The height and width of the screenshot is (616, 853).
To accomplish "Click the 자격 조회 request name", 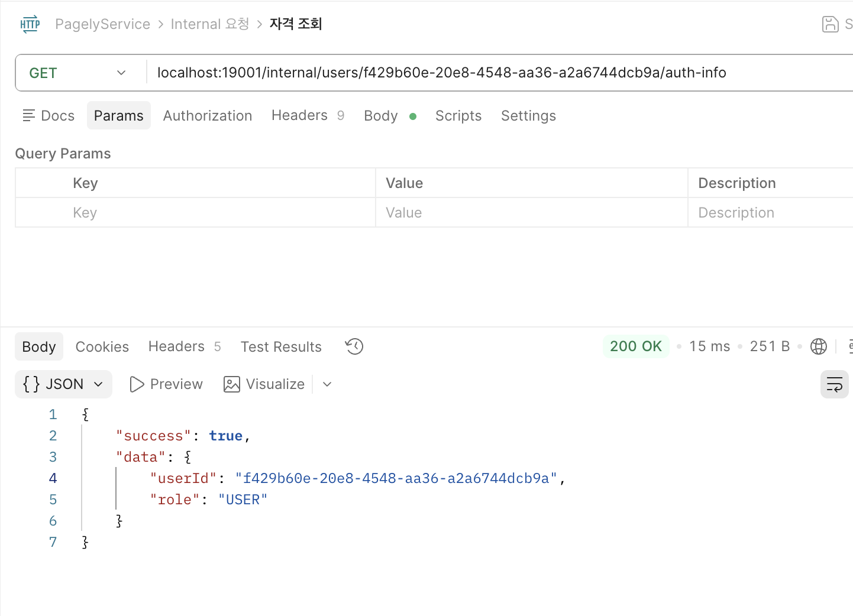I will (296, 24).
